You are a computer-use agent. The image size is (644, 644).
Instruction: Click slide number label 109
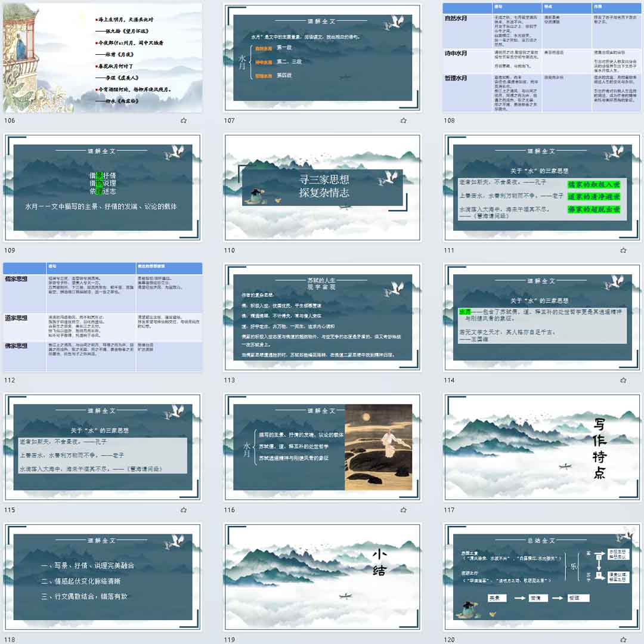(x=10, y=250)
